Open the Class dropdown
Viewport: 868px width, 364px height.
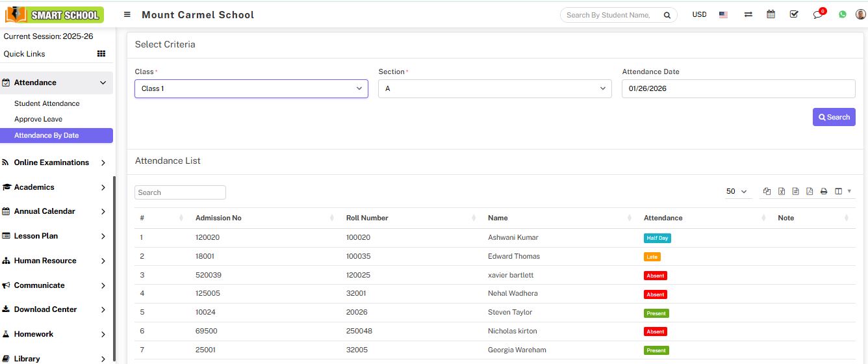tap(251, 88)
